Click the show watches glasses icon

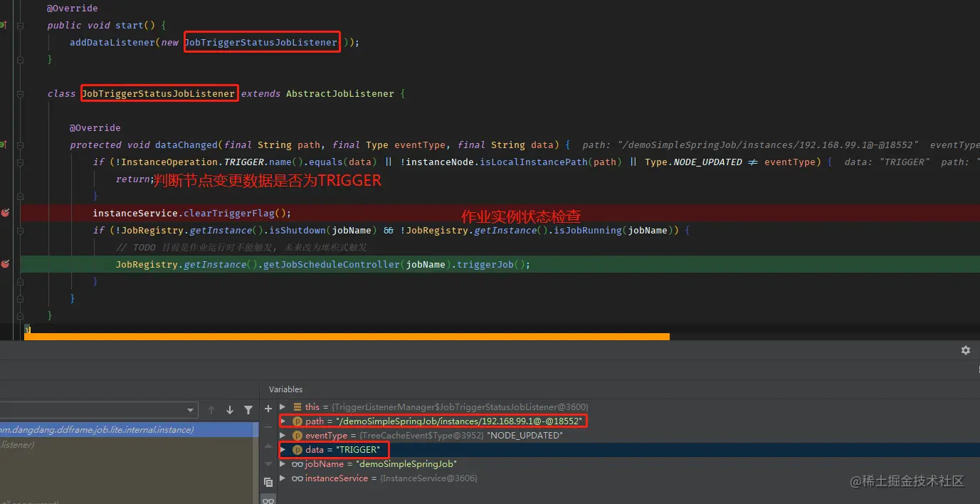[x=268, y=500]
